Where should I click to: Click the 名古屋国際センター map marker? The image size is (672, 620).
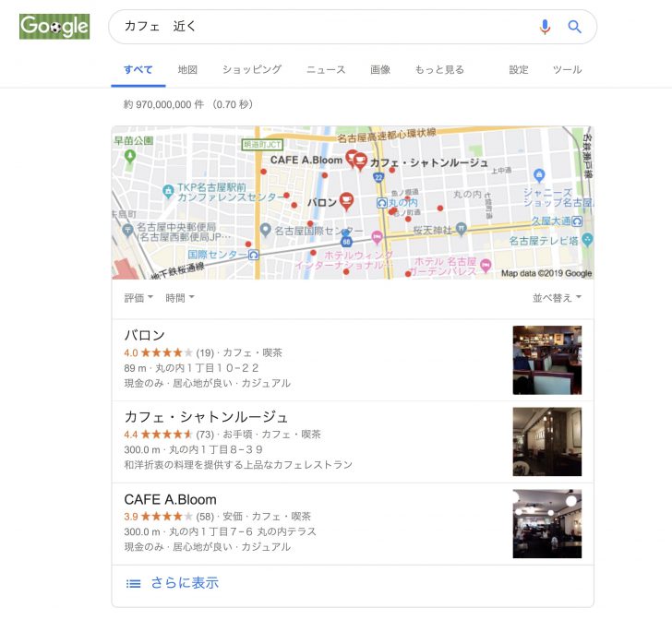click(x=265, y=229)
